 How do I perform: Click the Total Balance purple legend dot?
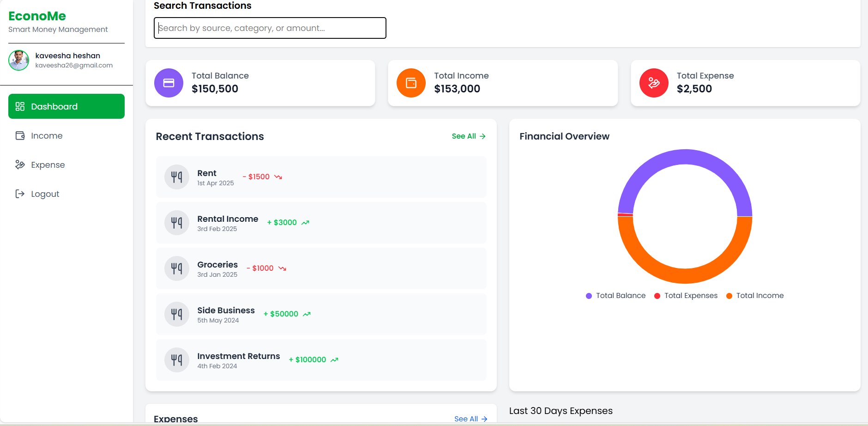tap(588, 296)
